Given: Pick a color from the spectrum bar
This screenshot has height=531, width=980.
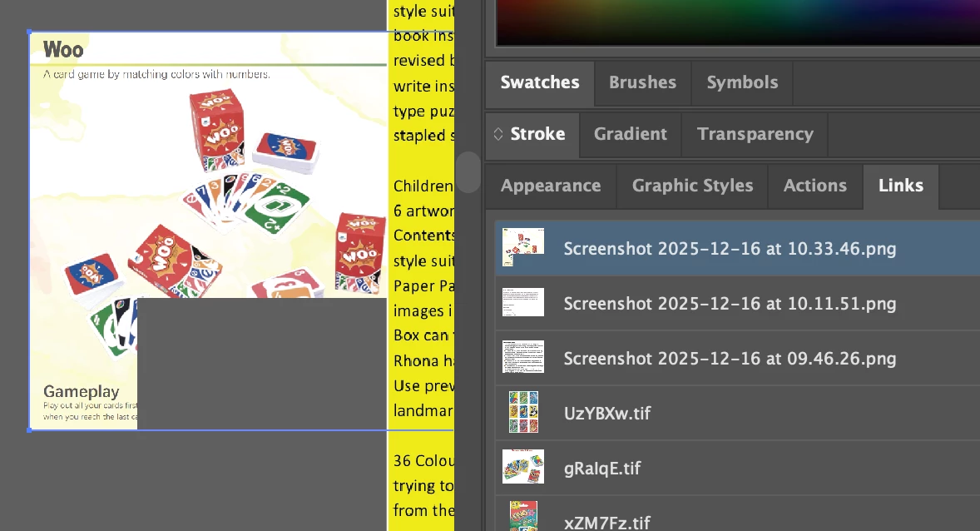Looking at the screenshot, I should coord(738,22).
